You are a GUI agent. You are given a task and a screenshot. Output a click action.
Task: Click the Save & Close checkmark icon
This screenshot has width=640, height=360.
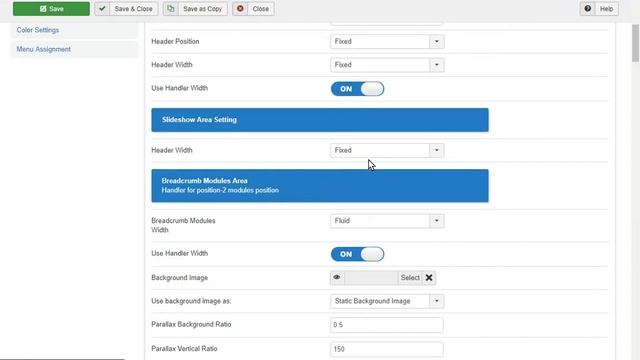pyautogui.click(x=102, y=9)
